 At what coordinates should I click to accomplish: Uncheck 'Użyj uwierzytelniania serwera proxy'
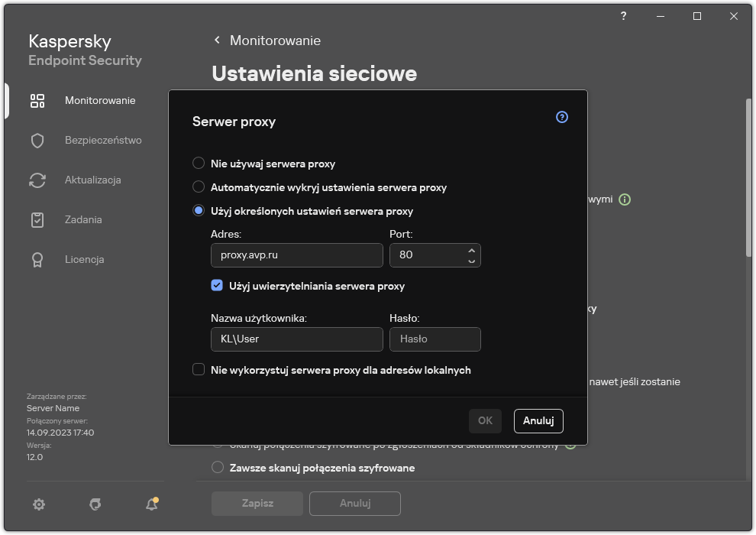coord(217,286)
